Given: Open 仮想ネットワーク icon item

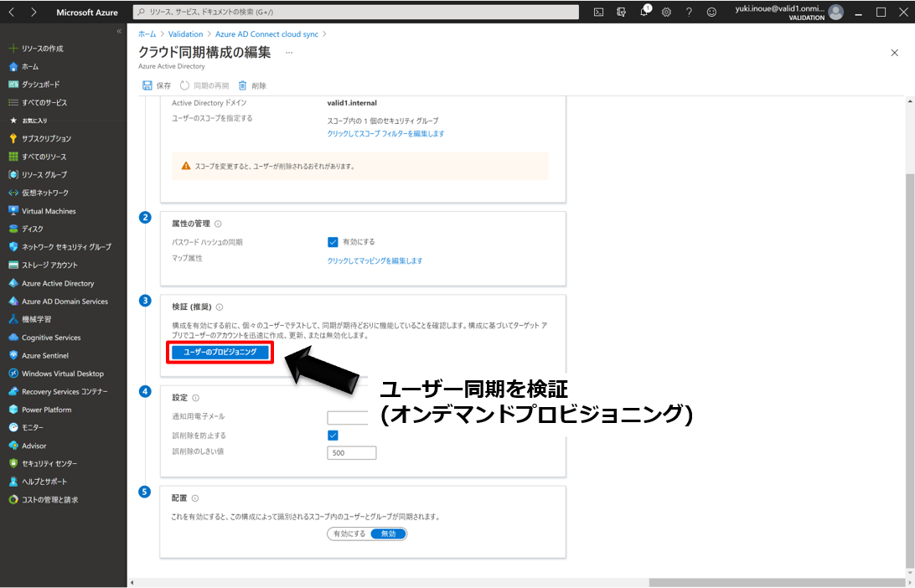Looking at the screenshot, I should tap(13, 193).
